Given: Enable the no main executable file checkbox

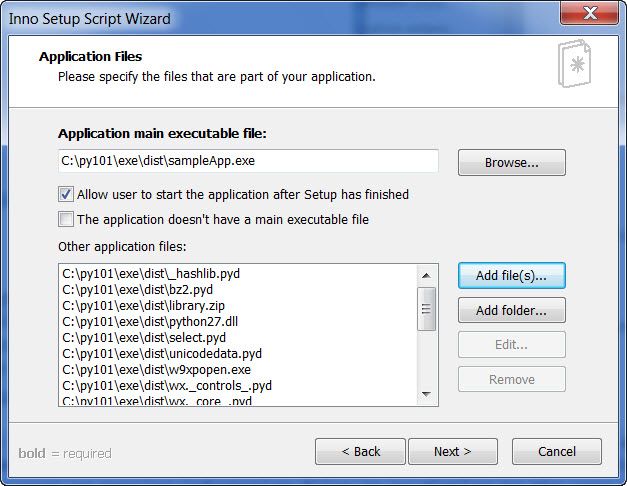Looking at the screenshot, I should coord(66,219).
